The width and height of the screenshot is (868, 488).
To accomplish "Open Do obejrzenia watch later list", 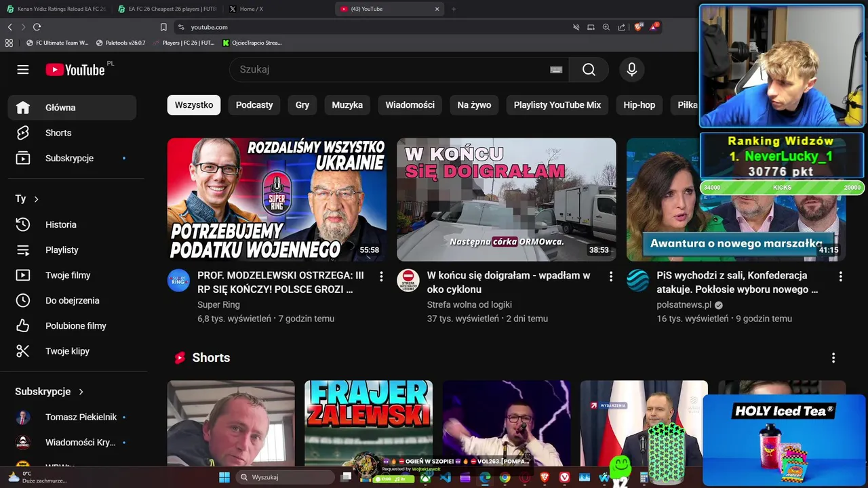I will click(73, 300).
